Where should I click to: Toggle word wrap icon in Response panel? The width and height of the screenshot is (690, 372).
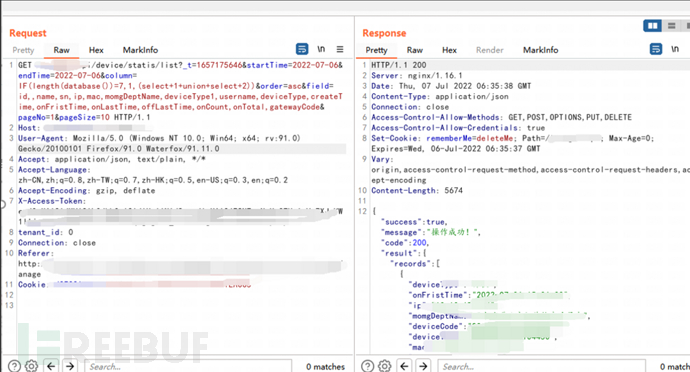[656, 49]
